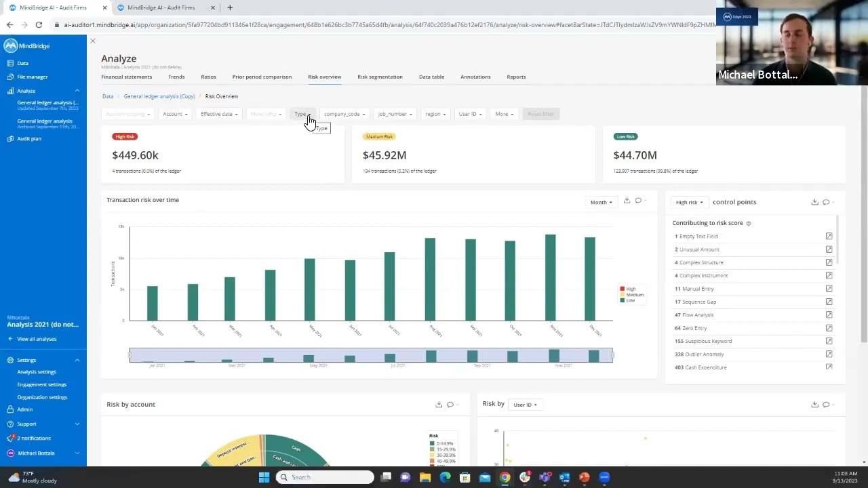Open link icon for Manual Entry
Screen dimensions: 868x488
(x=829, y=289)
